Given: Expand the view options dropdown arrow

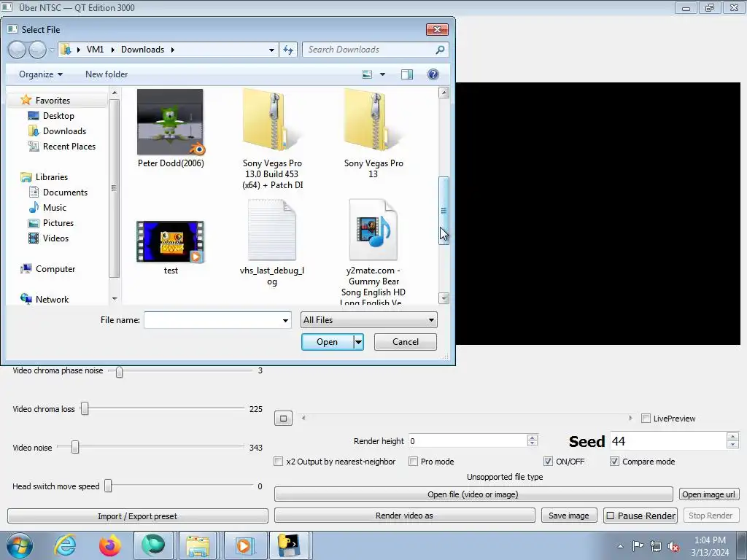Looking at the screenshot, I should [x=382, y=74].
